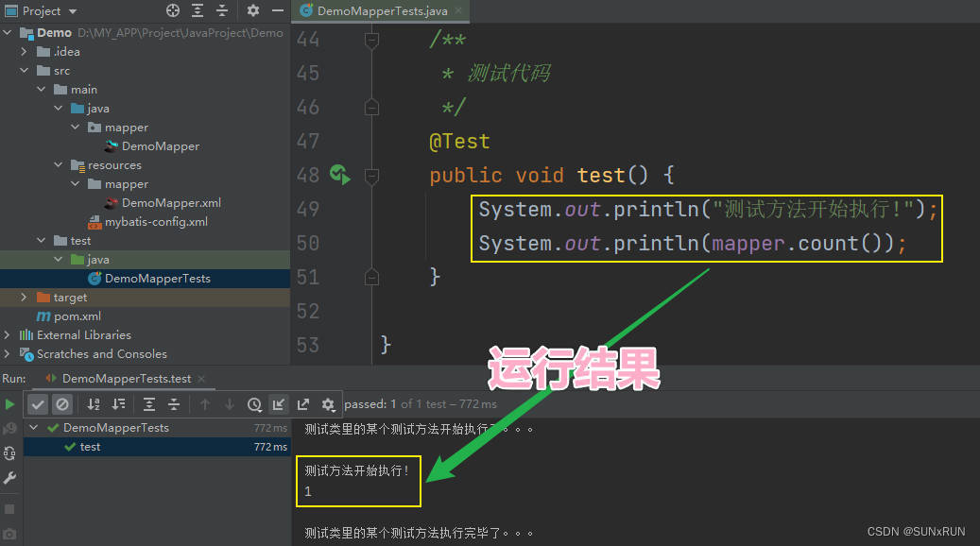Expand Scratches and Consoles node
The height and width of the screenshot is (546, 980).
click(x=8, y=353)
